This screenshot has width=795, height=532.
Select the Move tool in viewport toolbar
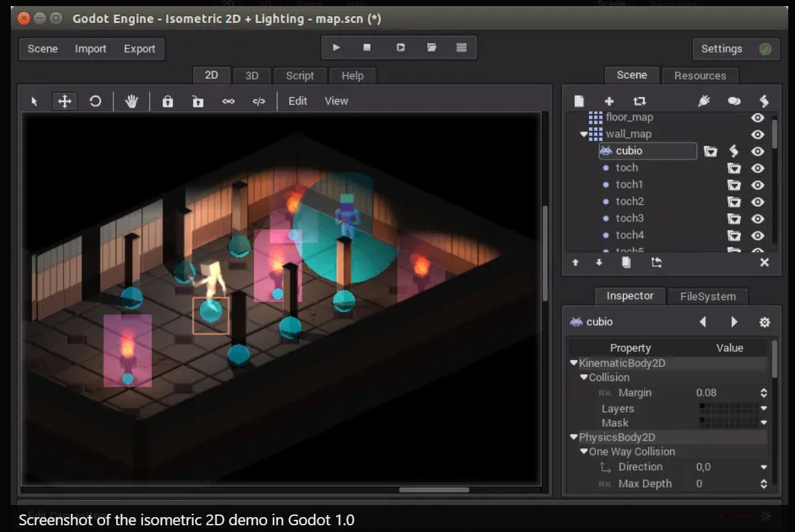(65, 101)
